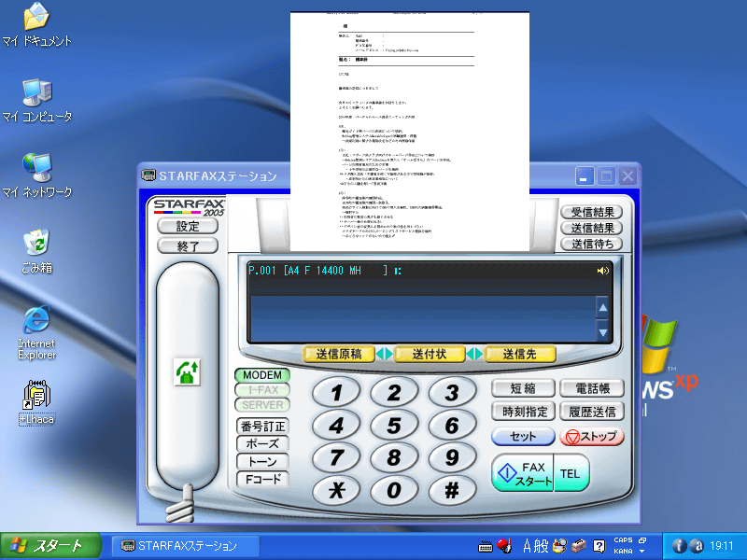Insert a pause with ポーズ button

(x=262, y=443)
